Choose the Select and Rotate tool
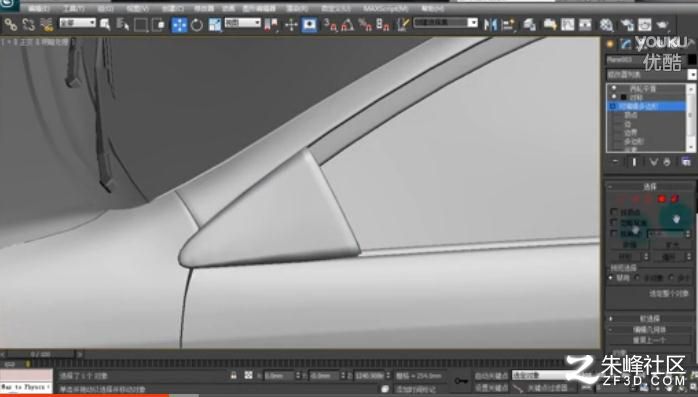This screenshot has width=698, height=397. [x=197, y=25]
